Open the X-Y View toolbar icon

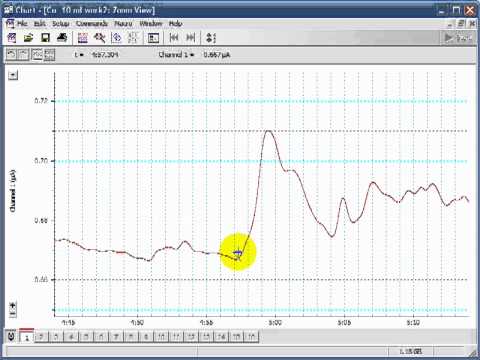[x=116, y=38]
